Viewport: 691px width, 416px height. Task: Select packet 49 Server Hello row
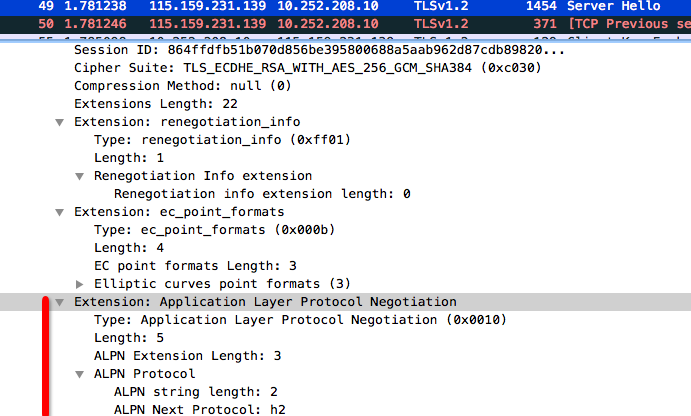[x=346, y=6]
